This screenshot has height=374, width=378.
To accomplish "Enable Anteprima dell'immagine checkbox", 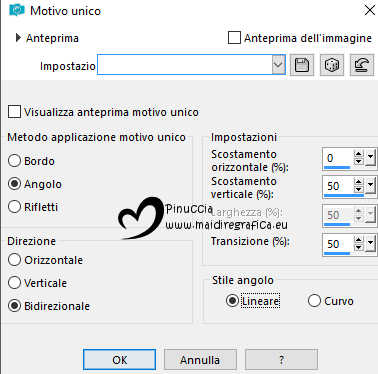I will coord(234,38).
